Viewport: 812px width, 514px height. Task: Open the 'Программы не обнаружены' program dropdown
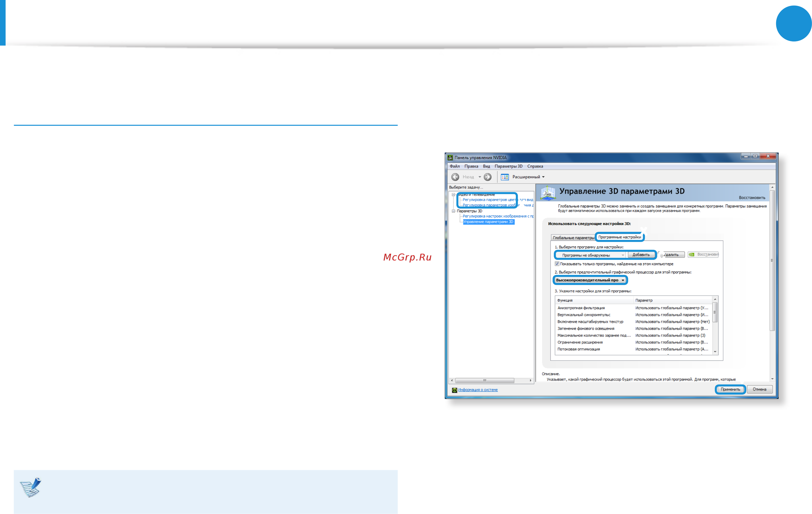[590, 255]
